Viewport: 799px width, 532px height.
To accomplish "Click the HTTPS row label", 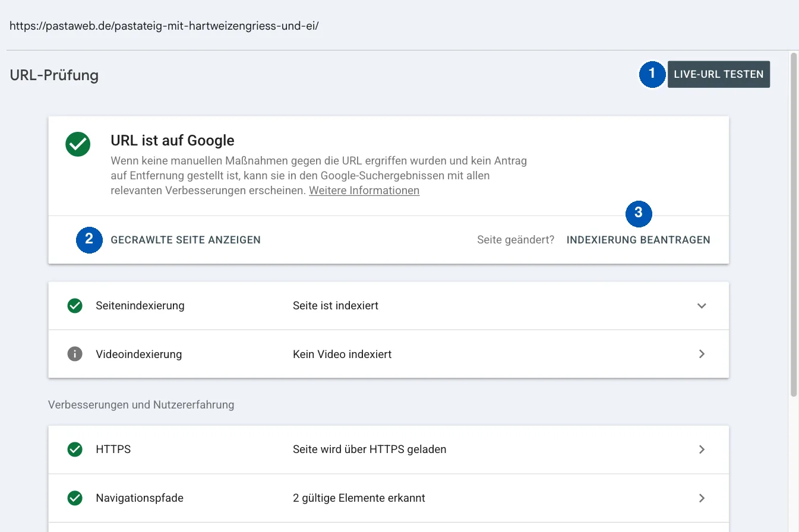I will tap(113, 449).
